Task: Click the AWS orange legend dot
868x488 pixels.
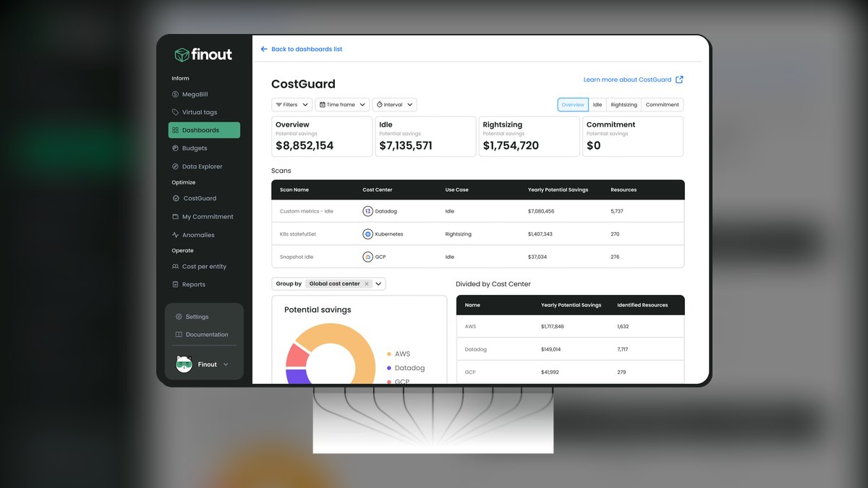Action: click(x=389, y=354)
